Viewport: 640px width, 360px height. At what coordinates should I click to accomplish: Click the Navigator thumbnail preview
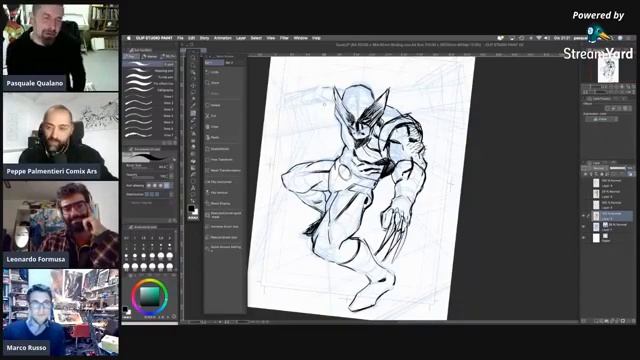(608, 69)
